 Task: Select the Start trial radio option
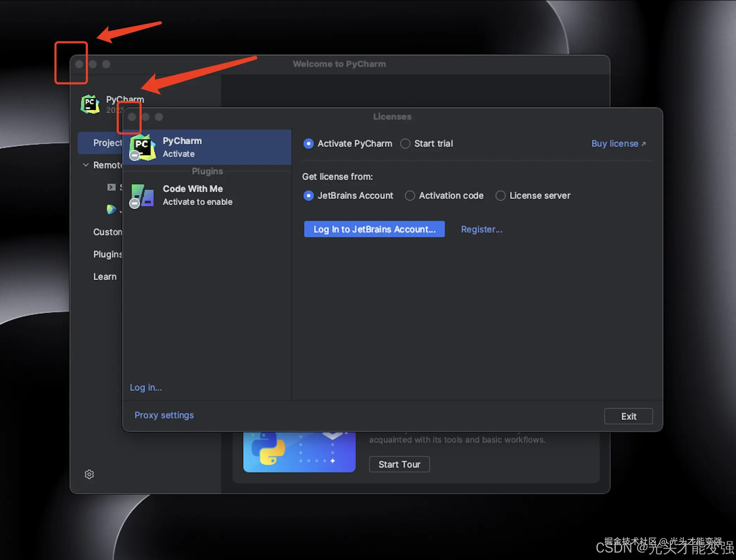[x=405, y=144]
